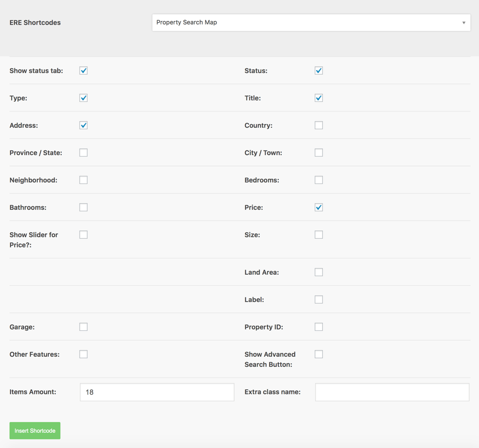Screen dimensions: 479x448
Task: Open the ERE Shortcodes dropdown
Action: coord(311,22)
